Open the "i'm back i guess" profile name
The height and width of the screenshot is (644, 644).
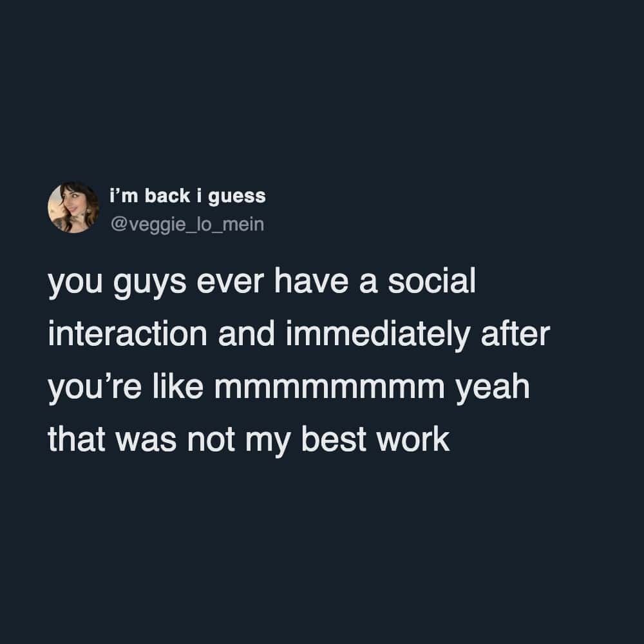187,195
